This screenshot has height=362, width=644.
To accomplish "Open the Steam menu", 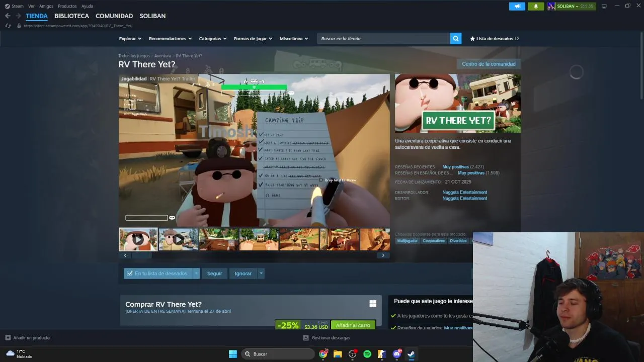I will pyautogui.click(x=18, y=6).
